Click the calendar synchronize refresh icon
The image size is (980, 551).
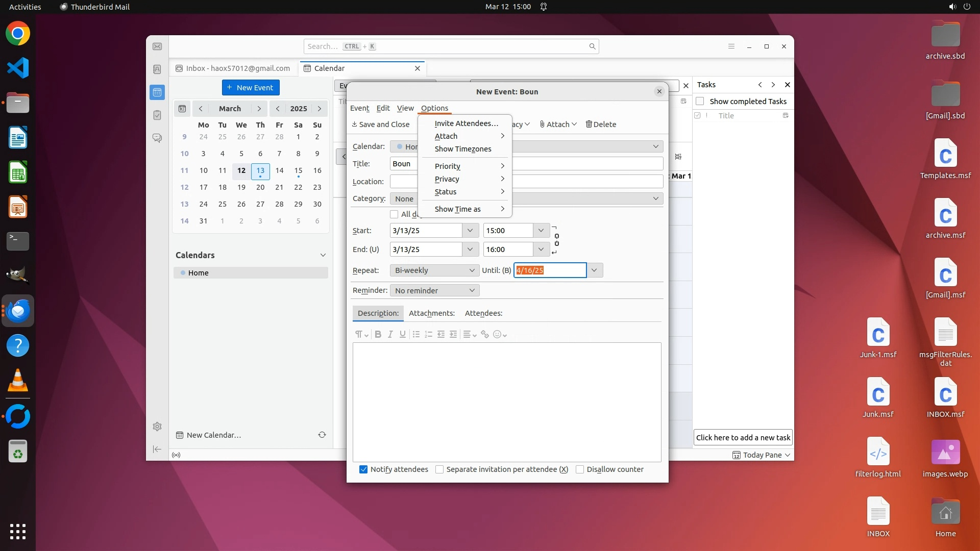tap(322, 435)
